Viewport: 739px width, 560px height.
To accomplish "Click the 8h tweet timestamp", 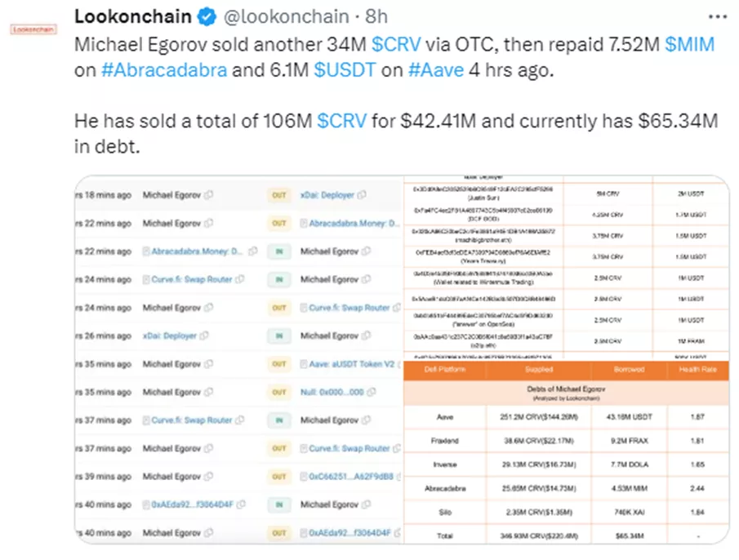I will (376, 16).
